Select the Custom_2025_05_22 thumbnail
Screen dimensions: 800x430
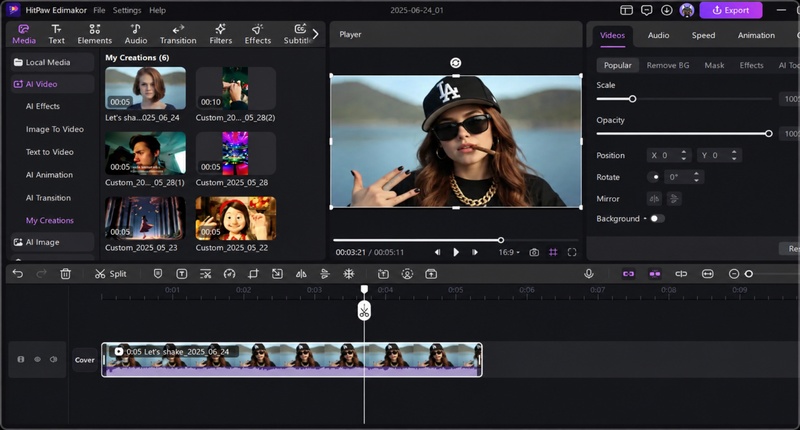pos(236,218)
